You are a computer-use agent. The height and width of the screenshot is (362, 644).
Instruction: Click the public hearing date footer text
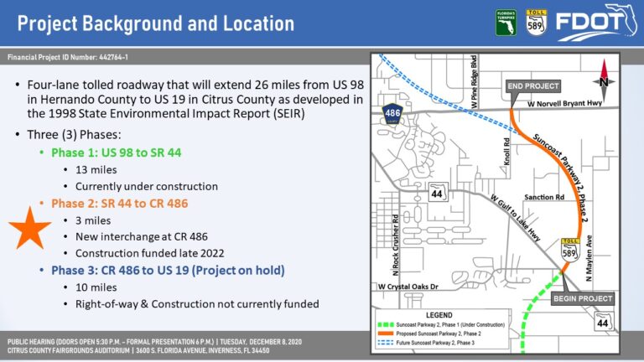tap(154, 342)
